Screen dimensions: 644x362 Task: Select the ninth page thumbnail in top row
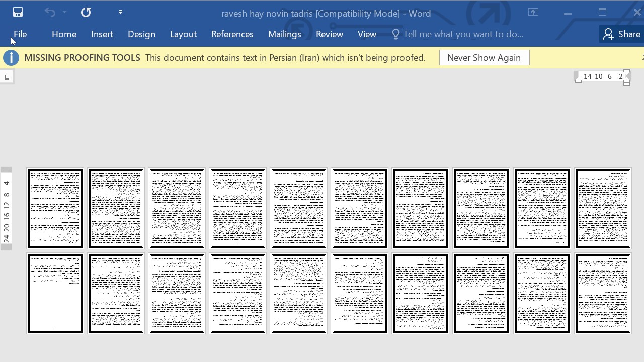(542, 209)
